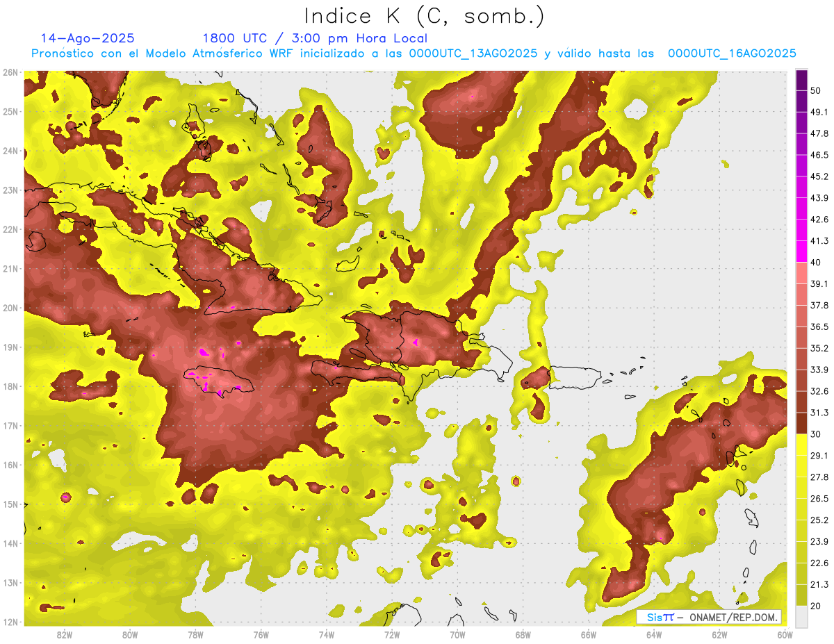
Task: Select the "33.9" color scale value
Action: coord(819,370)
